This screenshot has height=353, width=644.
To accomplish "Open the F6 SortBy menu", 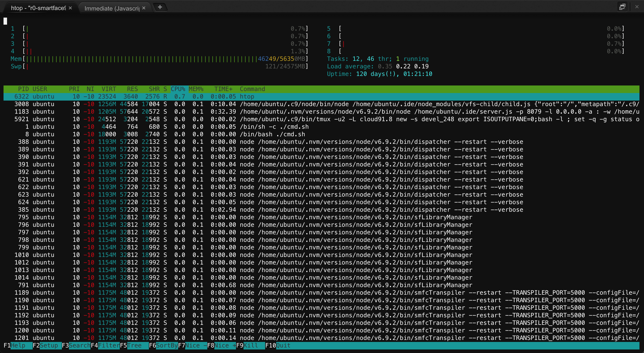I will [167, 345].
